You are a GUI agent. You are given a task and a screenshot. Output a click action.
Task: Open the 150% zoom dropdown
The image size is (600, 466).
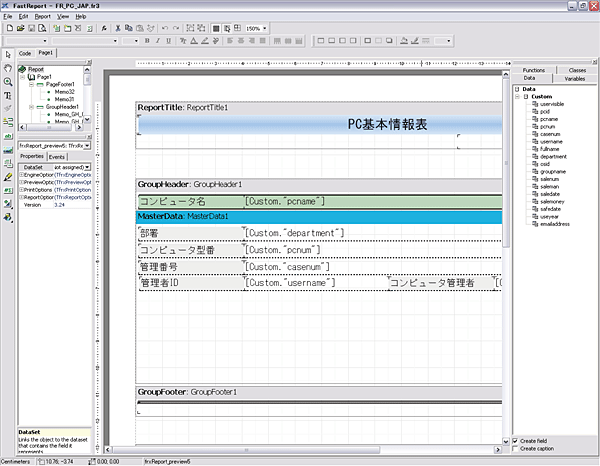coord(266,28)
